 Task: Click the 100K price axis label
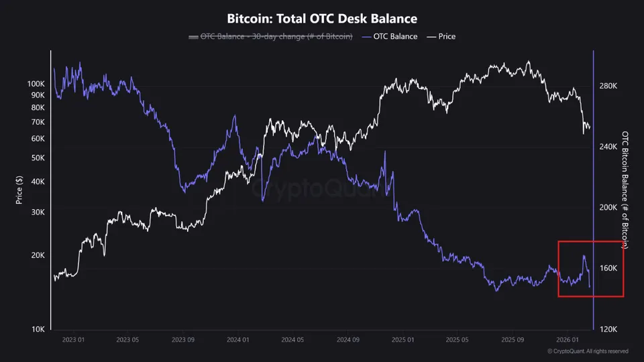36,84
